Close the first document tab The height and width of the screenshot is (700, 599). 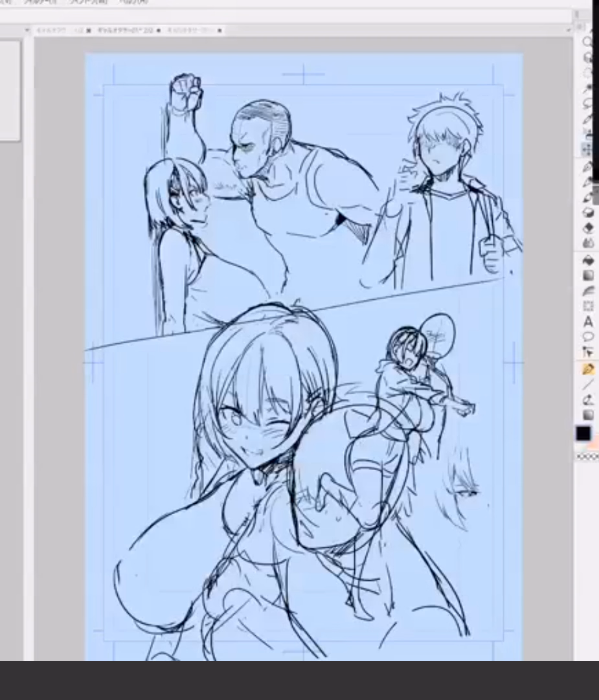88,30
